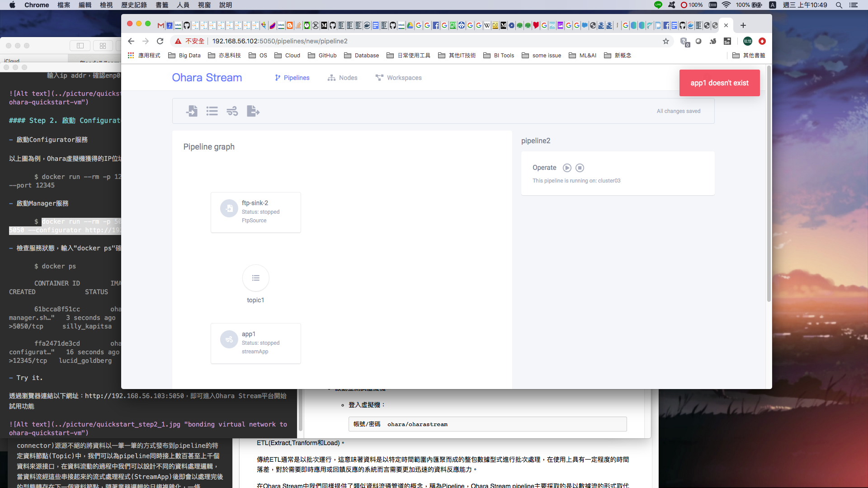Open Spotlight search in menu bar
The image size is (868, 488).
point(839,5)
